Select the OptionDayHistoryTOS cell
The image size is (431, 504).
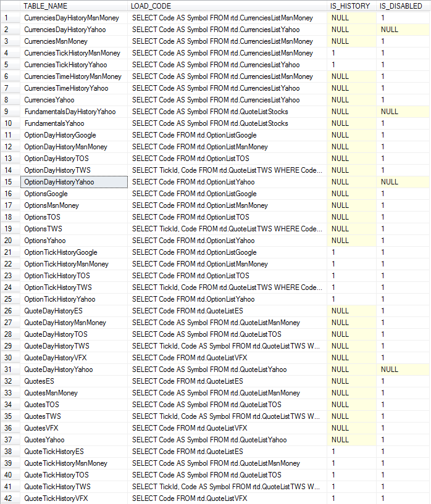(x=74, y=159)
